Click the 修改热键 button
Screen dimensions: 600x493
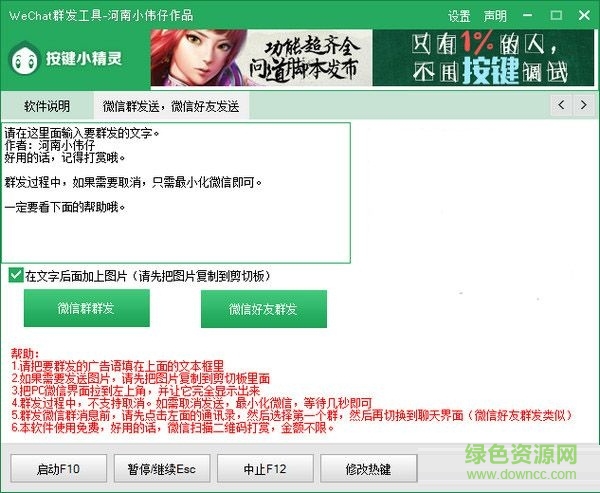tap(368, 469)
